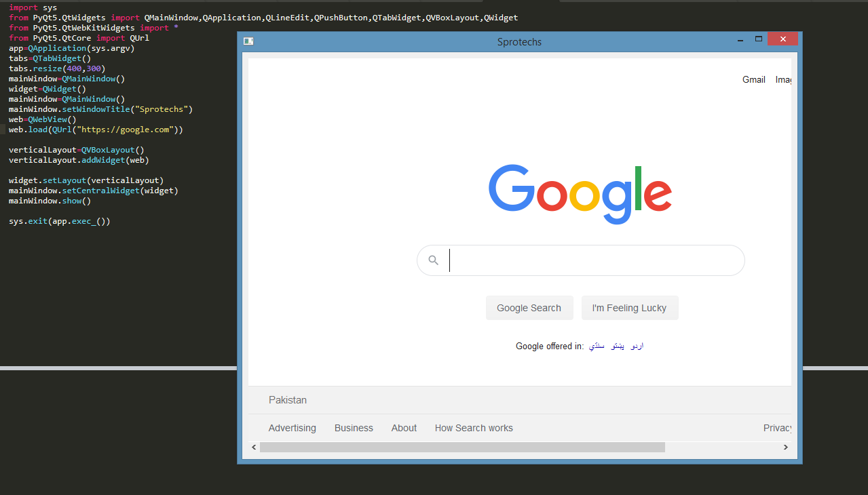Click the 'from PyQt5.QtCore import QUrl' line
Image resolution: width=868 pixels, height=495 pixels.
point(79,38)
